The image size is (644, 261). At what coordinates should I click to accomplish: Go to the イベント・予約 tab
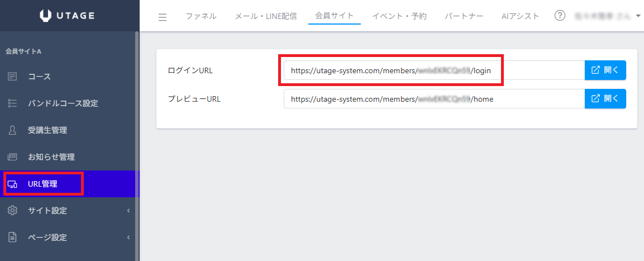pos(399,16)
